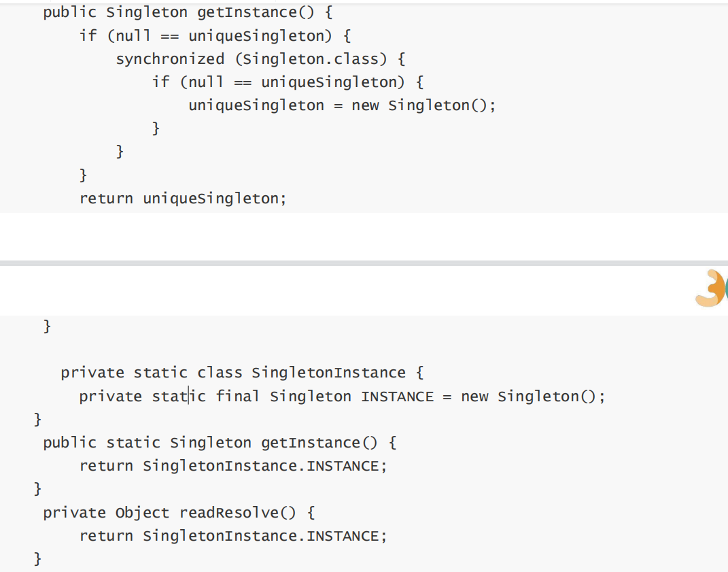Click on 'return uniqueSingleton;' line
This screenshot has width=728, height=572.
tap(183, 199)
